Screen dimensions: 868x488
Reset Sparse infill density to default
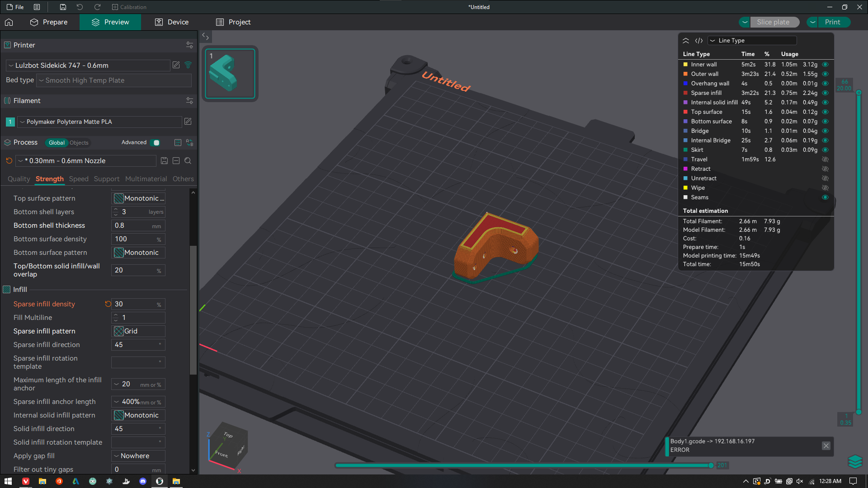coord(108,304)
